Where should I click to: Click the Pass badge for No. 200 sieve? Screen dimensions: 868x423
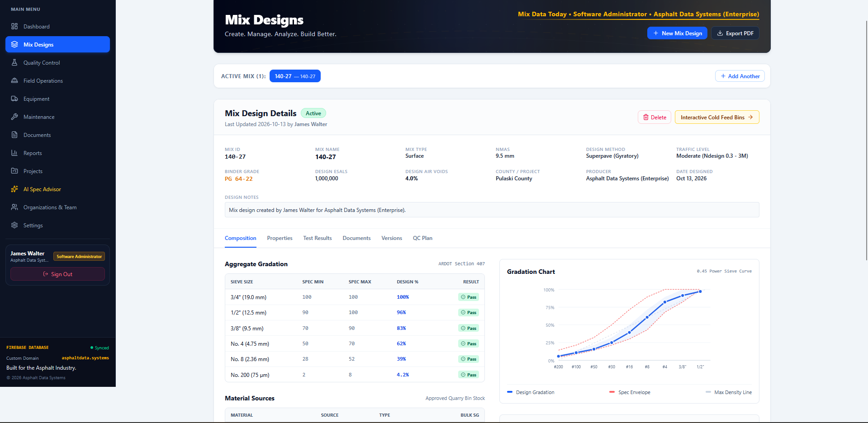point(469,375)
